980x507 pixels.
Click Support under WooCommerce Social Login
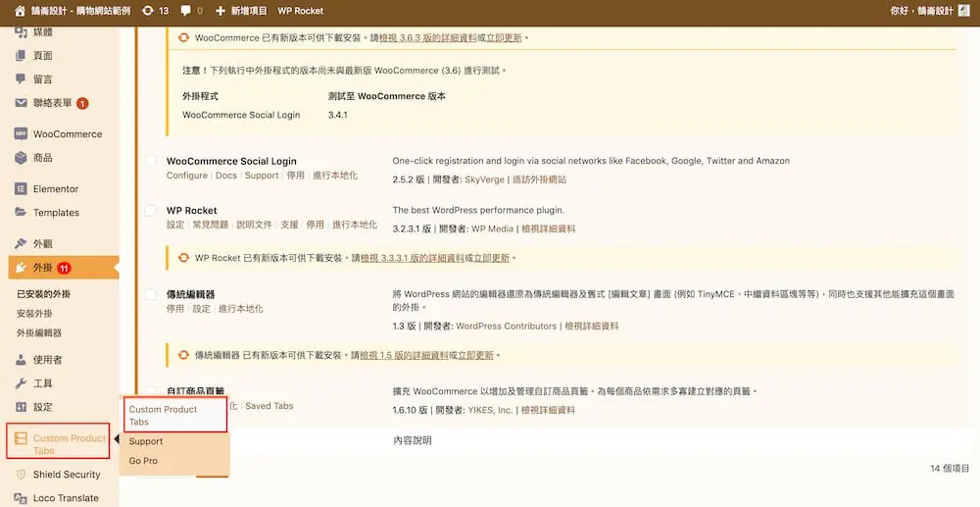click(x=262, y=176)
